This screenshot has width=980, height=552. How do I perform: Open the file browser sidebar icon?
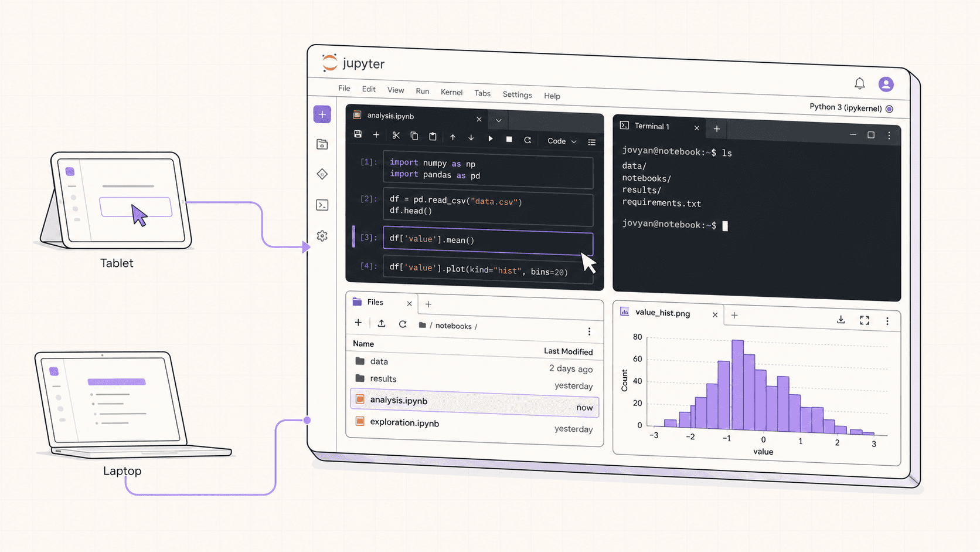(322, 144)
